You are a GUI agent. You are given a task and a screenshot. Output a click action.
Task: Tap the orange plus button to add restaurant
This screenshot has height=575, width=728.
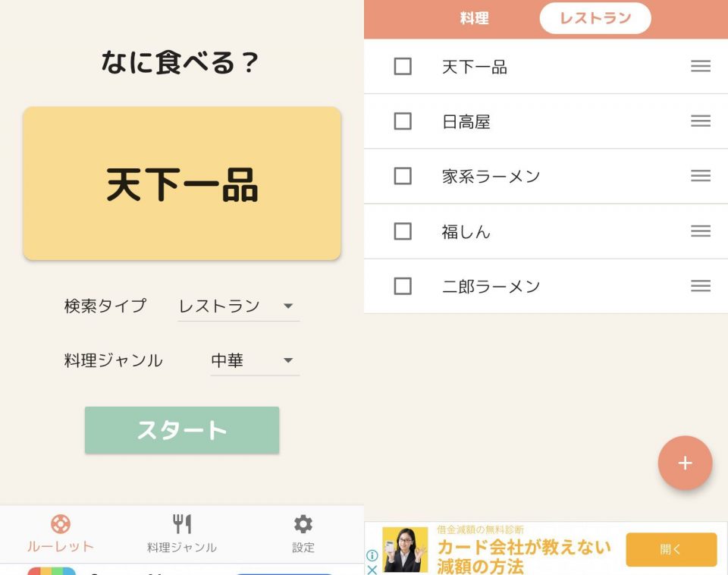click(685, 463)
